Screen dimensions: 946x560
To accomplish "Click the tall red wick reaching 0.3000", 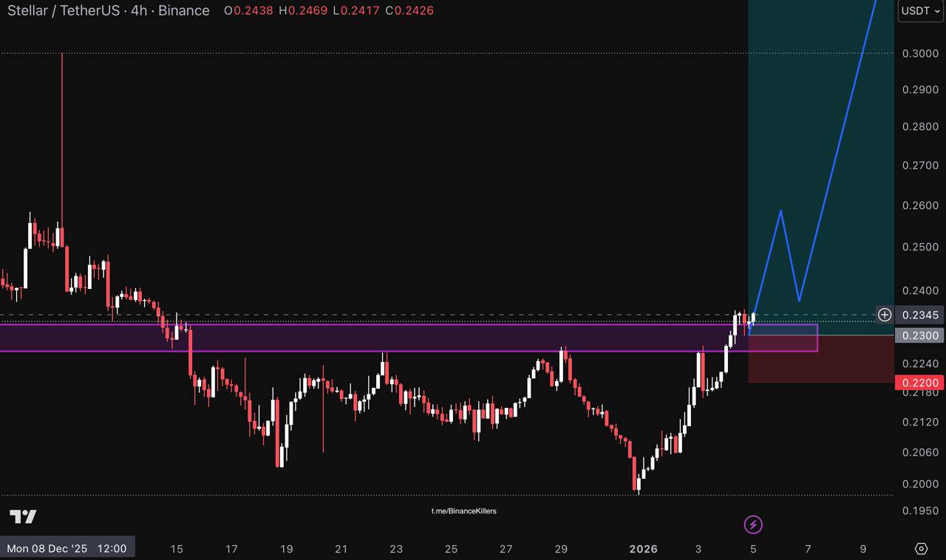I will pos(62,133).
